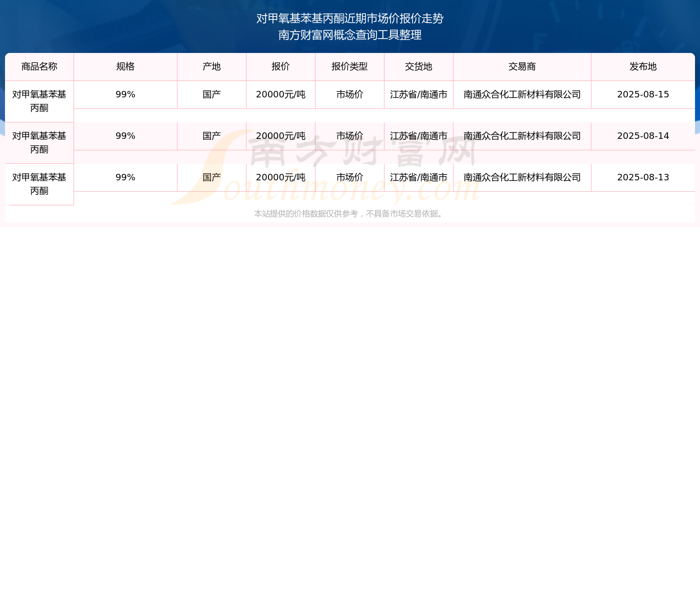Click 国产 in the 2025-08-15 row
This screenshot has height=602, width=700.
[212, 94]
